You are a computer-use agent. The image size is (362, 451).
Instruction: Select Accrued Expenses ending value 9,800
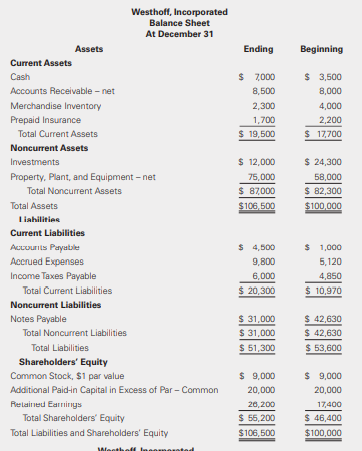[x=264, y=262]
